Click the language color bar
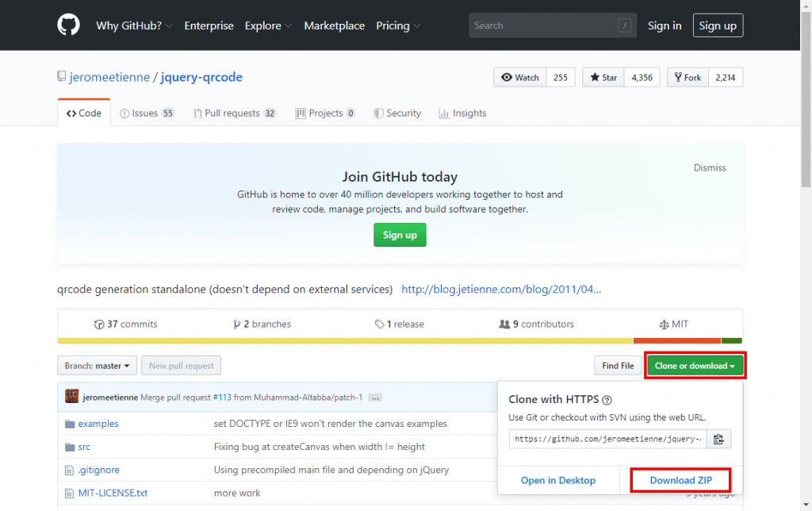 tap(400, 342)
